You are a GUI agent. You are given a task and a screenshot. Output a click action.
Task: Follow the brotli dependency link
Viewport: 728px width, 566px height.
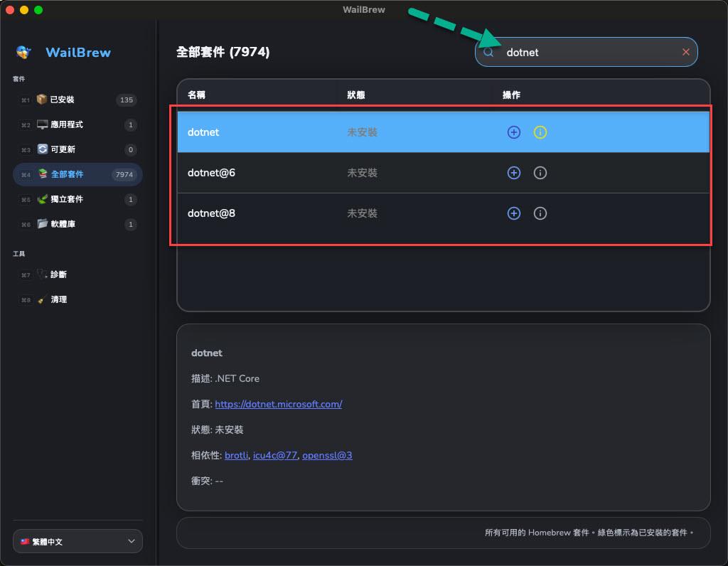(x=236, y=455)
